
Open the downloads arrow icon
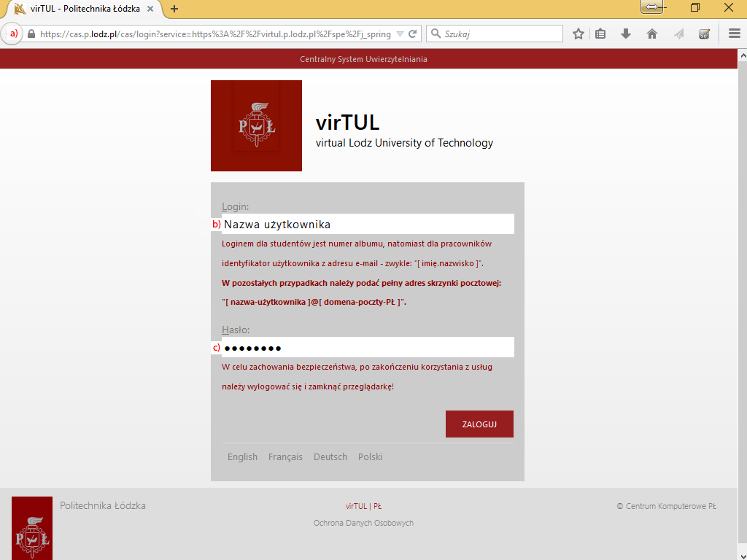pos(626,34)
